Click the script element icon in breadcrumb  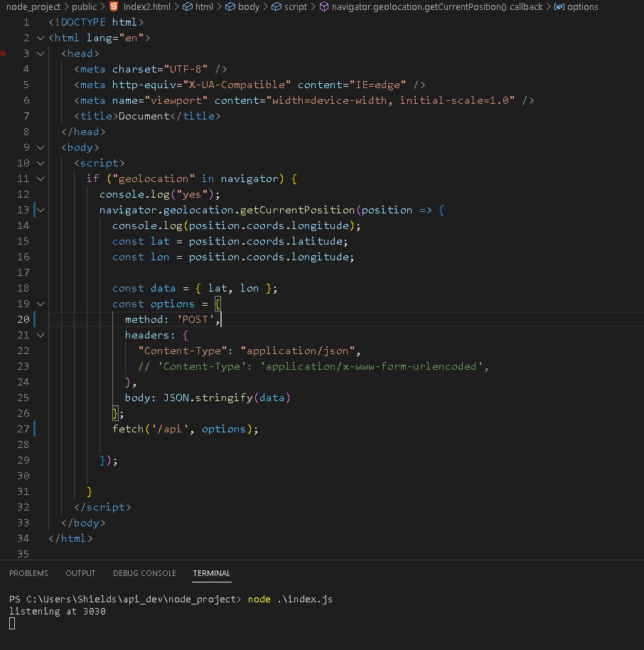pos(277,6)
